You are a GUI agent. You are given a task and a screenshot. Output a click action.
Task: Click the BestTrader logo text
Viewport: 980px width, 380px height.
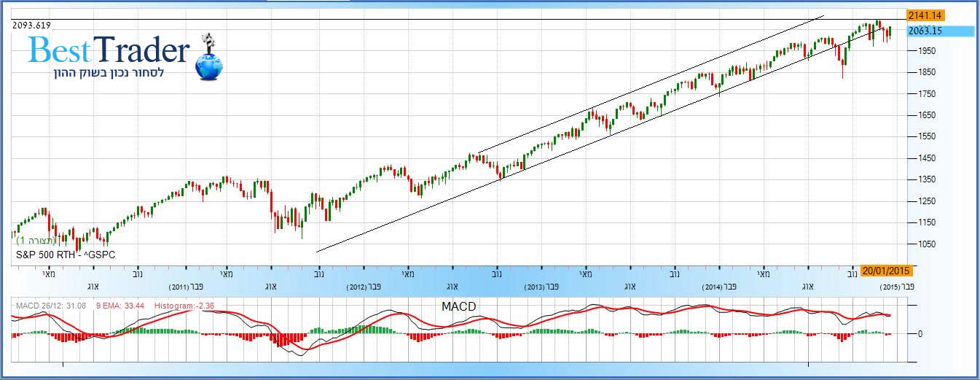click(109, 51)
